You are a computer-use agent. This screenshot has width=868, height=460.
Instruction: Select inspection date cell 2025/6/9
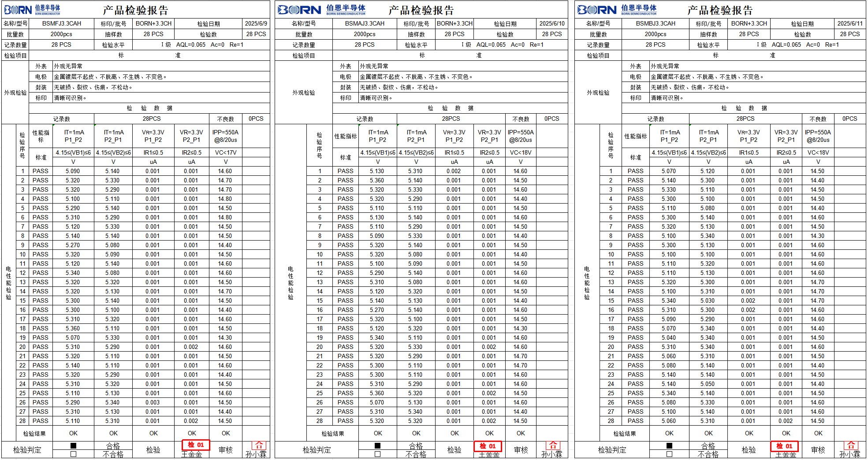256,23
